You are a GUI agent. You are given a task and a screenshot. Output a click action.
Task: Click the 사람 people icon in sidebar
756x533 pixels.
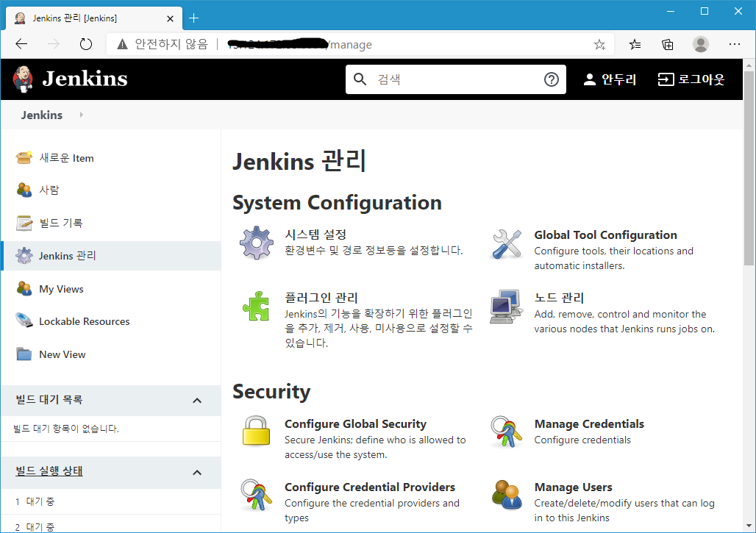(24, 190)
